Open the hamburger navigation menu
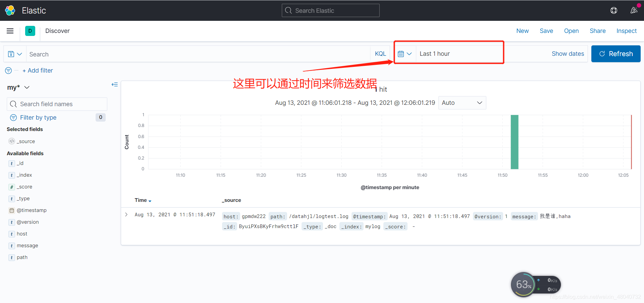This screenshot has width=644, height=303. coord(10,31)
